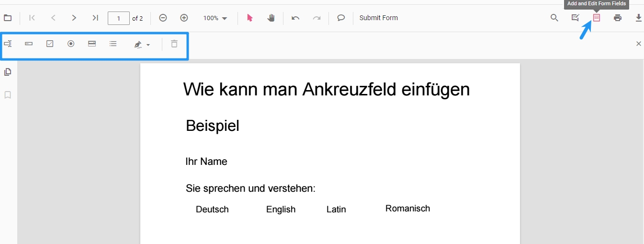Image resolution: width=644 pixels, height=244 pixels.
Task: Open the signature field dropdown
Action: click(x=142, y=44)
